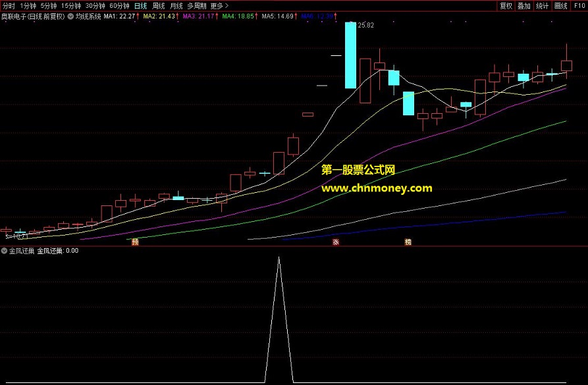Expand the 均线系统 indicator dropdown arrow

[70, 16]
